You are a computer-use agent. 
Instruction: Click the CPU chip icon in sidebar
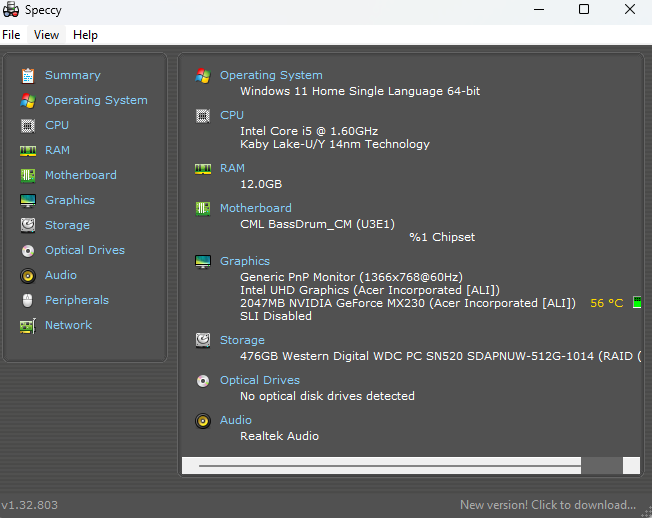pyautogui.click(x=28, y=126)
